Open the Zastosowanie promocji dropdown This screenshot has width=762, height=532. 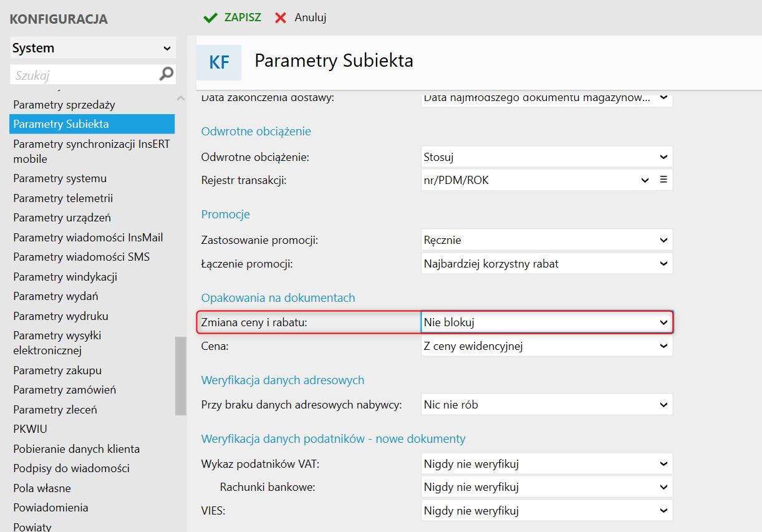547,239
